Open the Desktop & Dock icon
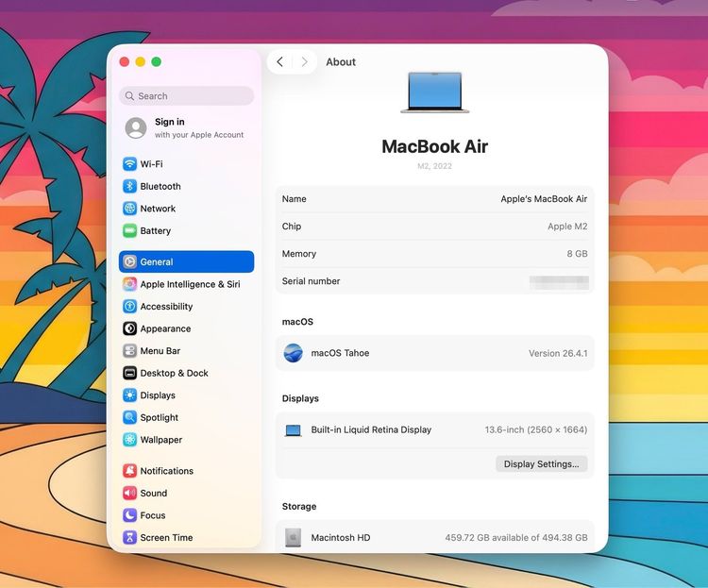This screenshot has width=708, height=588. (129, 373)
